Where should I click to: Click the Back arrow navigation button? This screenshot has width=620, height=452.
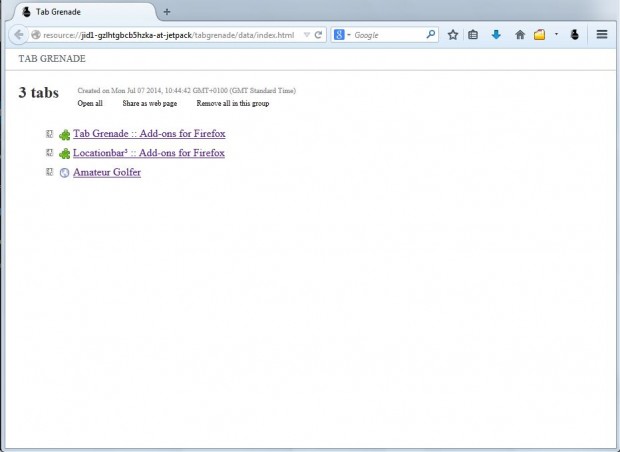coord(18,35)
